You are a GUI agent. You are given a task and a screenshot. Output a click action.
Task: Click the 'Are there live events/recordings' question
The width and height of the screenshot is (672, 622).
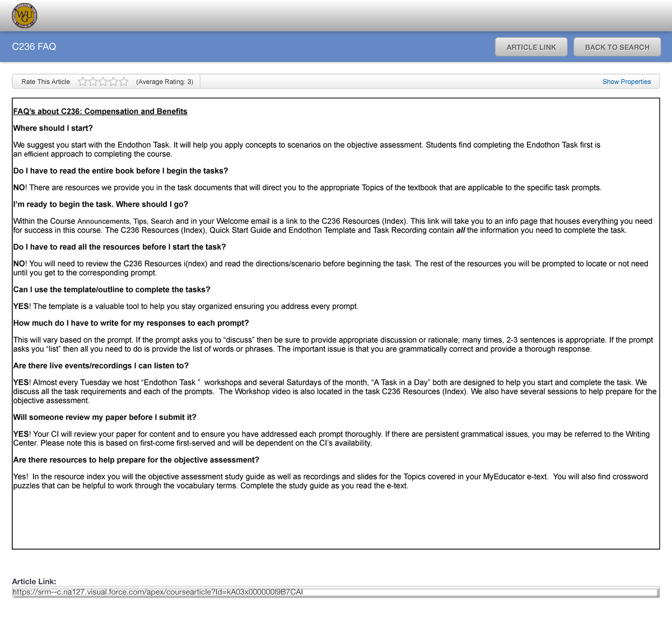point(101,366)
